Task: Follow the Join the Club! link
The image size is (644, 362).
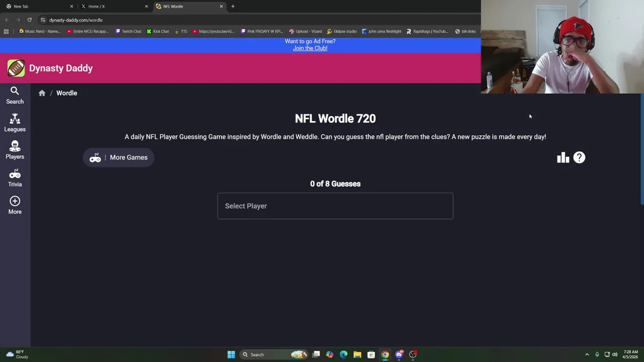Action: click(310, 48)
